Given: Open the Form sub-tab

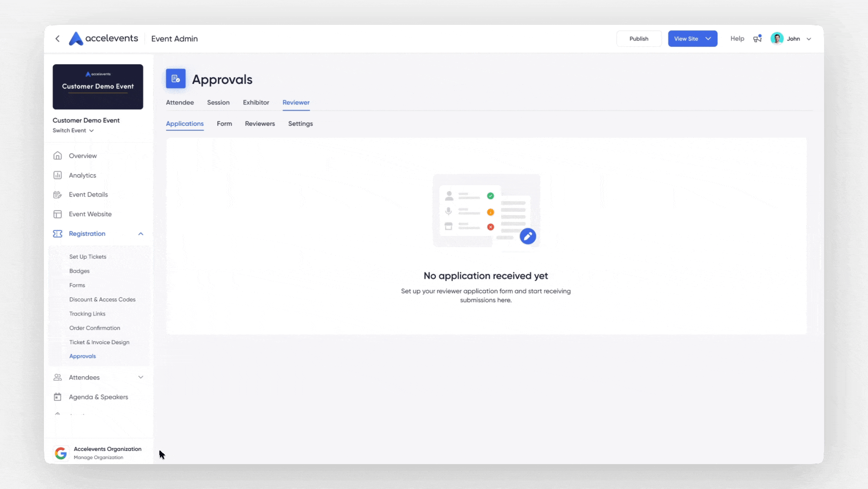Looking at the screenshot, I should 224,124.
